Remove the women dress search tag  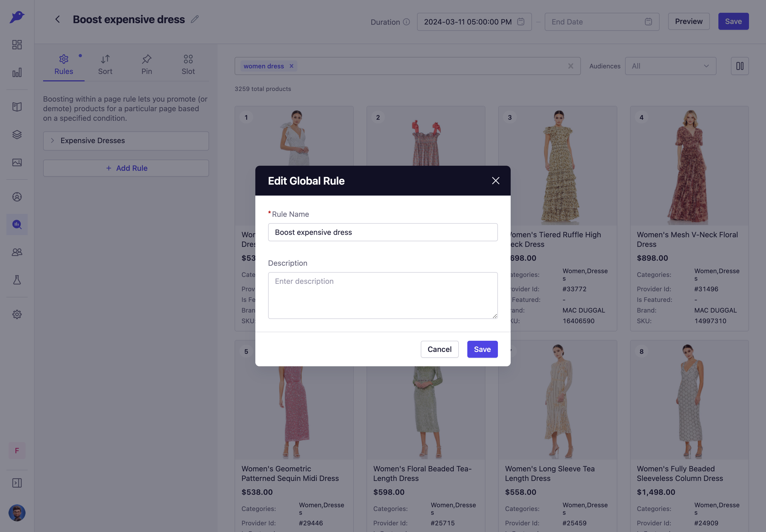(x=291, y=66)
